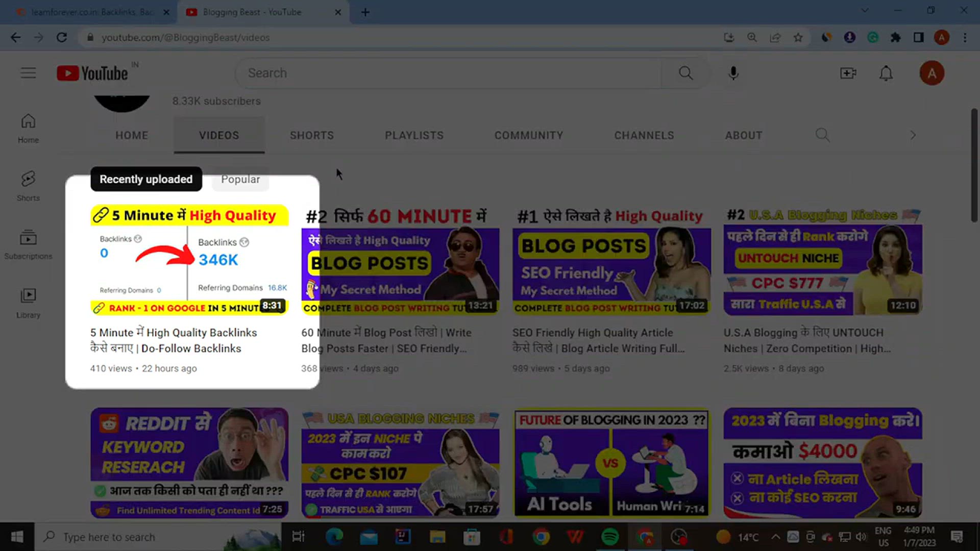Click the Windows taskbar search box

[158, 537]
